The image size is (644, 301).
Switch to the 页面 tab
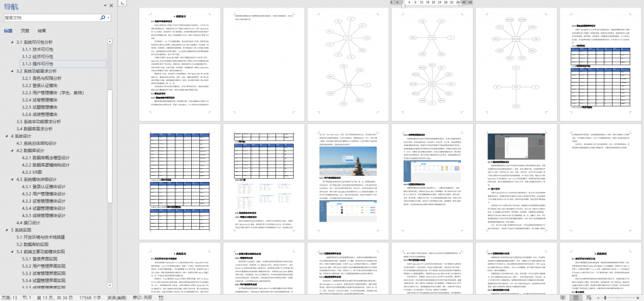(25, 30)
